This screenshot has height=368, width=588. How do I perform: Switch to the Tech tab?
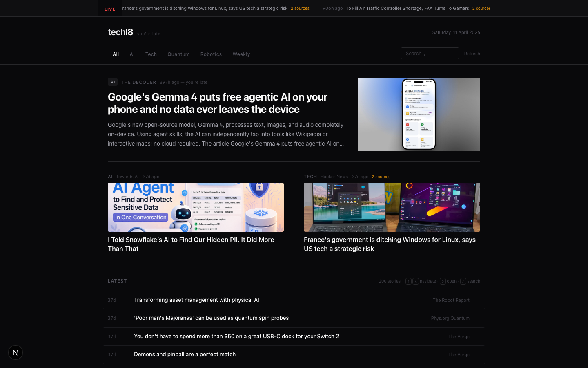pos(151,54)
